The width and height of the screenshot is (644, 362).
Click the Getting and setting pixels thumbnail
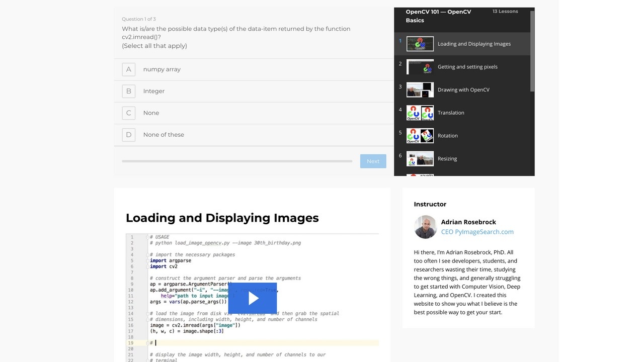[420, 67]
